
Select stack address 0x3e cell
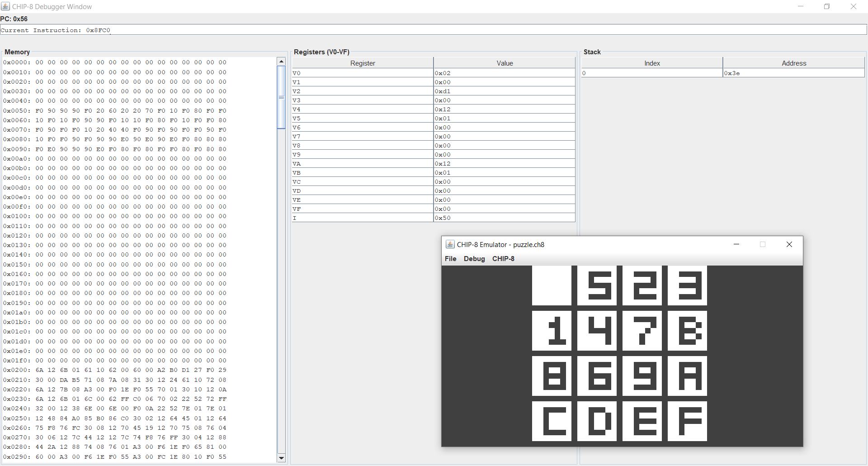(x=794, y=73)
